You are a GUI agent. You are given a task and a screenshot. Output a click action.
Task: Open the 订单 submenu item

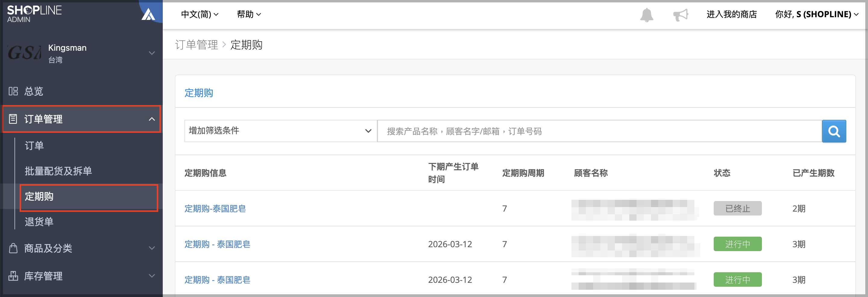[34, 145]
